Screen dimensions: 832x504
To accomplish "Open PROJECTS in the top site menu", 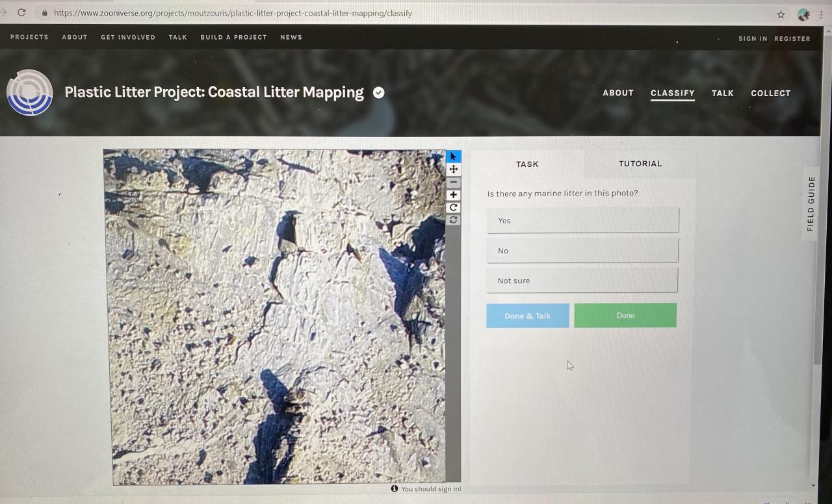I will point(29,37).
